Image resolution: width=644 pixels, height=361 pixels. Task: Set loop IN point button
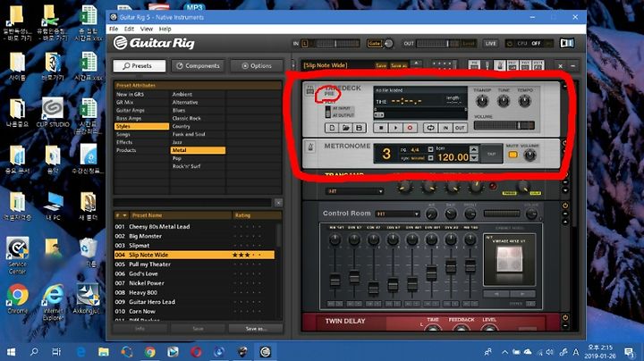pos(445,128)
